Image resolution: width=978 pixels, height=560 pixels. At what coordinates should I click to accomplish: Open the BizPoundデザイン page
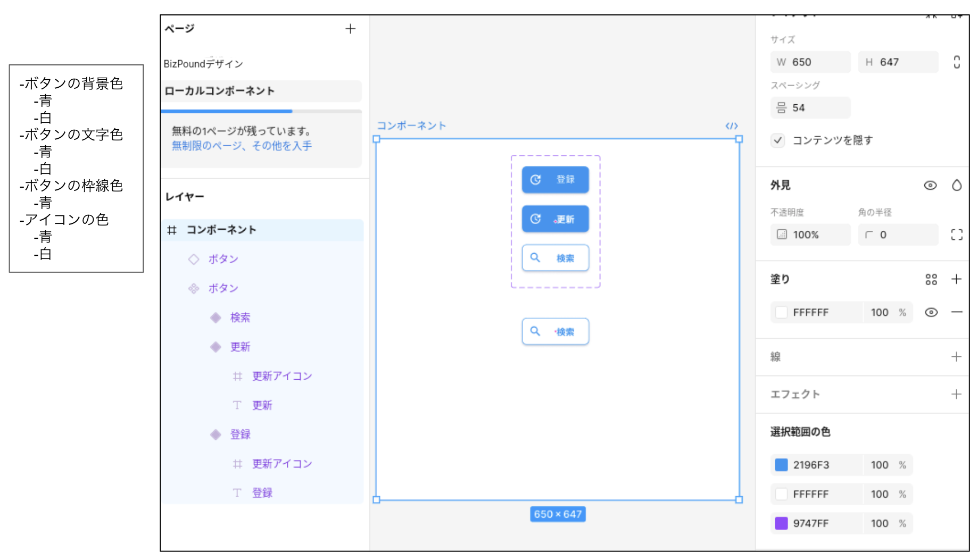[203, 64]
